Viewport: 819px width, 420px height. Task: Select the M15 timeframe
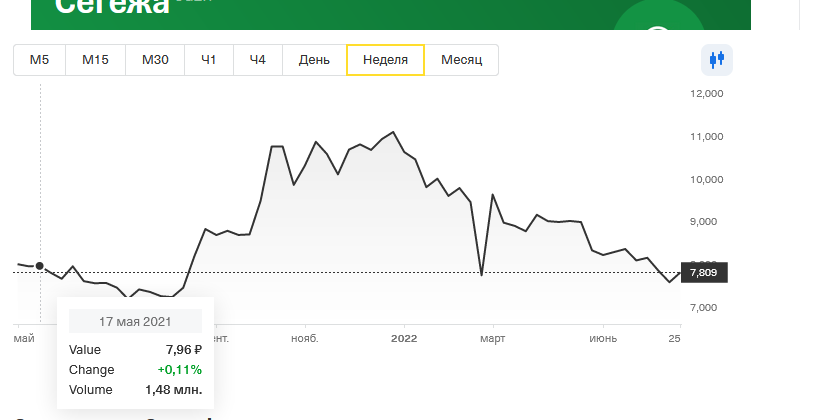[95, 60]
